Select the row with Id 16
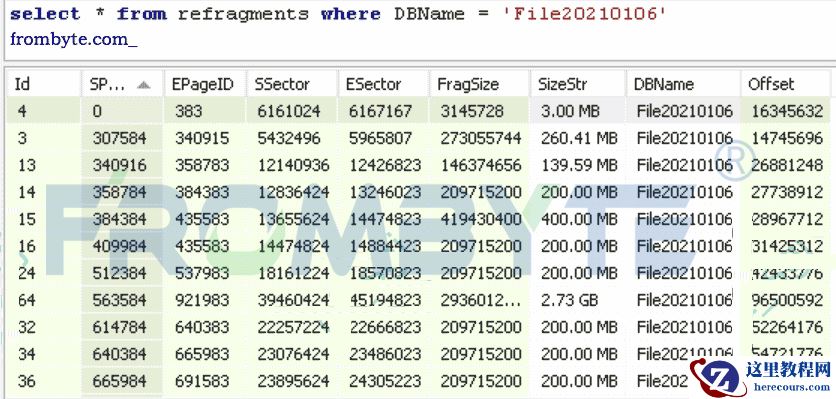The height and width of the screenshot is (399, 836). pos(418,246)
